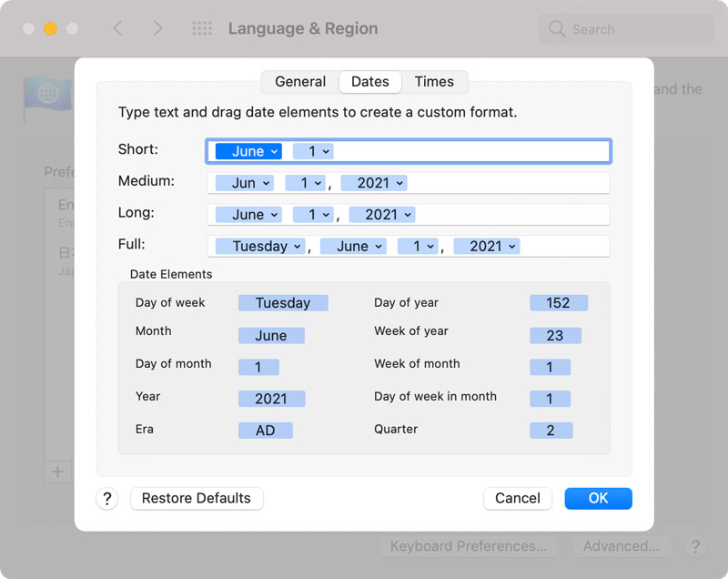Select the Dates tab
The height and width of the screenshot is (579, 728).
tap(370, 82)
